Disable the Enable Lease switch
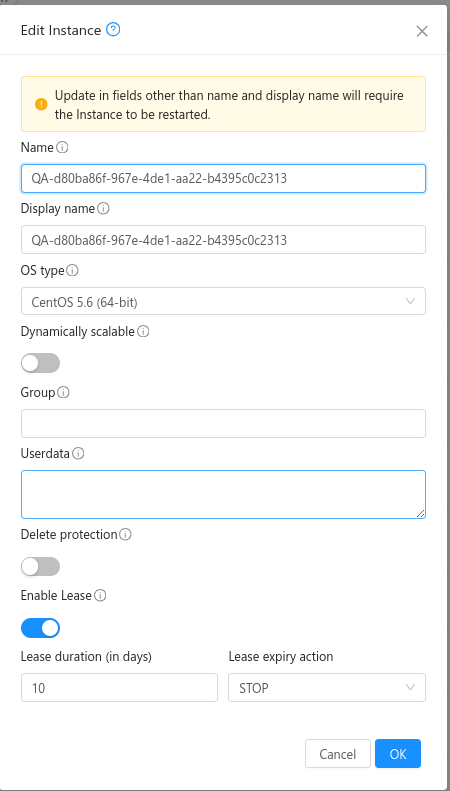This screenshot has width=450, height=791. click(40, 628)
